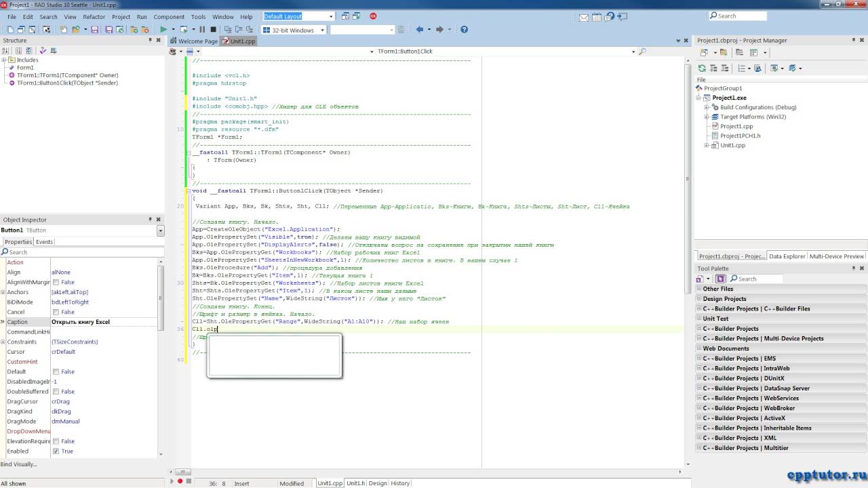The image size is (868, 488).
Task: Click the record macro icon in status bar
Action: click(x=180, y=481)
